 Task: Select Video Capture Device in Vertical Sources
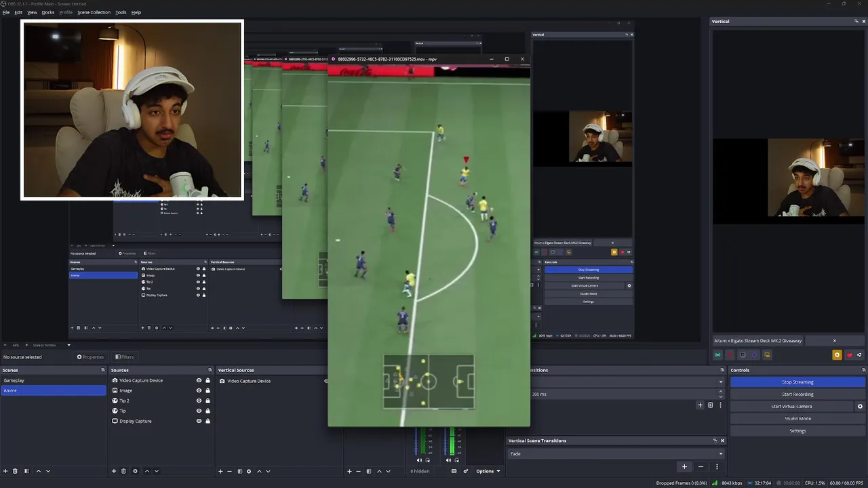pos(249,381)
